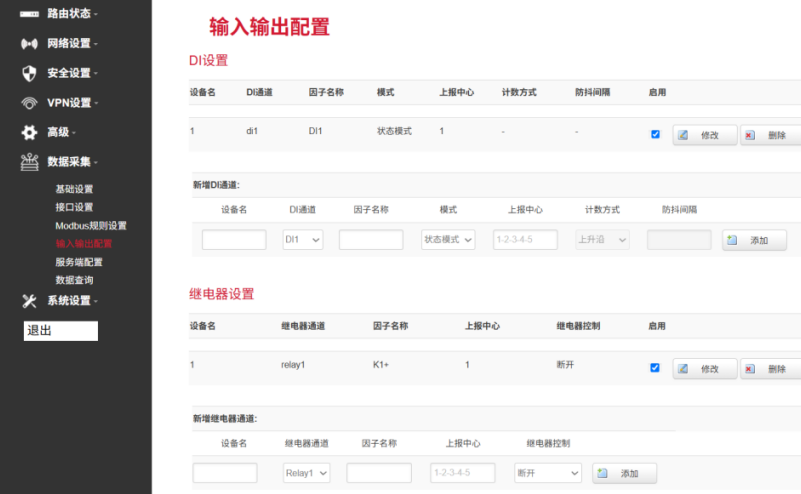The width and height of the screenshot is (801, 494).
Task: Open the 状态模式 mode dropdown
Action: tap(448, 240)
